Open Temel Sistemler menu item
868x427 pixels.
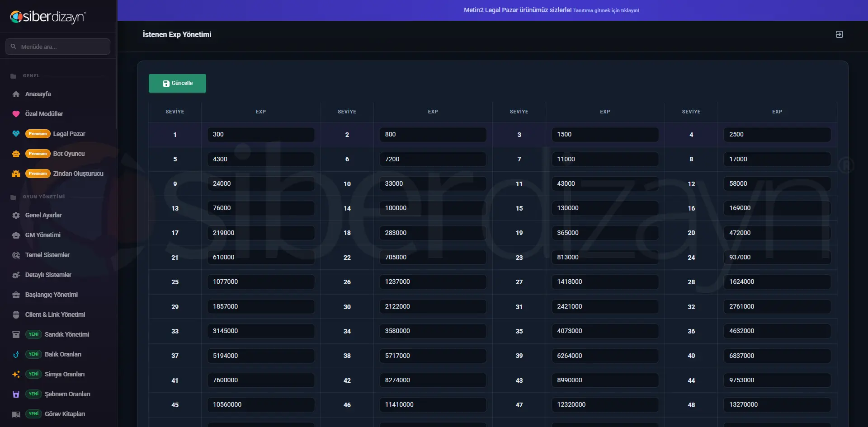(x=47, y=255)
